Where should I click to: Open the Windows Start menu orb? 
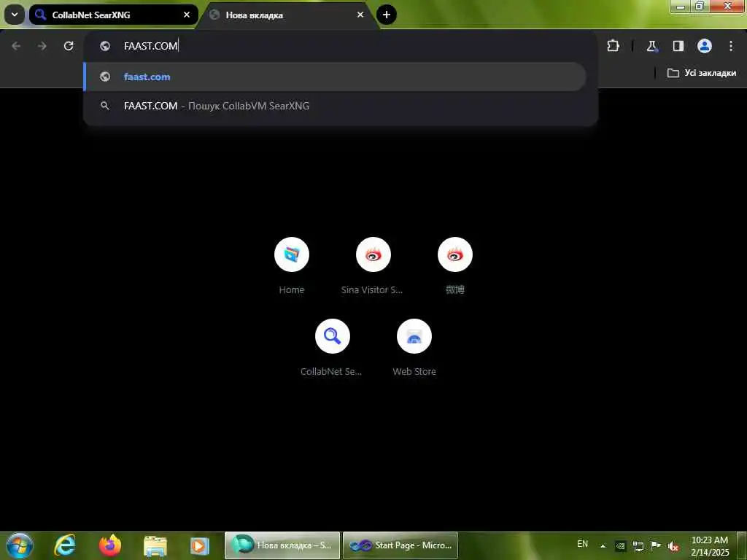20,545
